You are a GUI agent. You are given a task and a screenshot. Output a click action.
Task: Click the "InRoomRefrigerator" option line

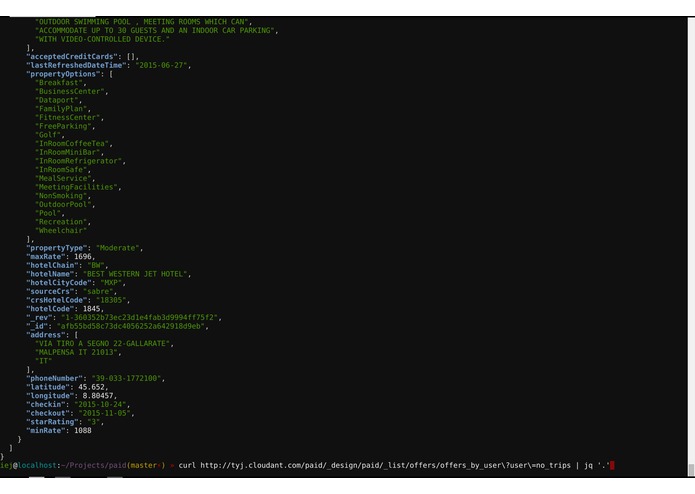[80, 161]
